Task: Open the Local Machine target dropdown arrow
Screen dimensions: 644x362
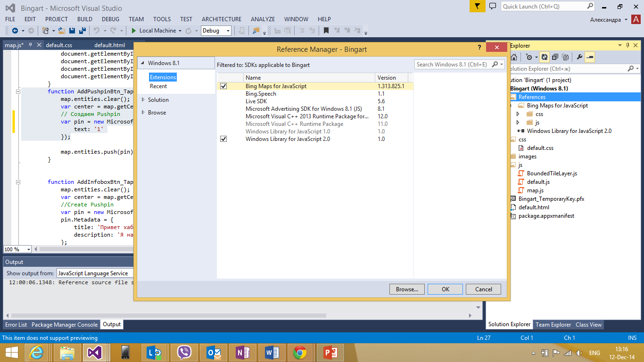Action: pyautogui.click(x=180, y=31)
